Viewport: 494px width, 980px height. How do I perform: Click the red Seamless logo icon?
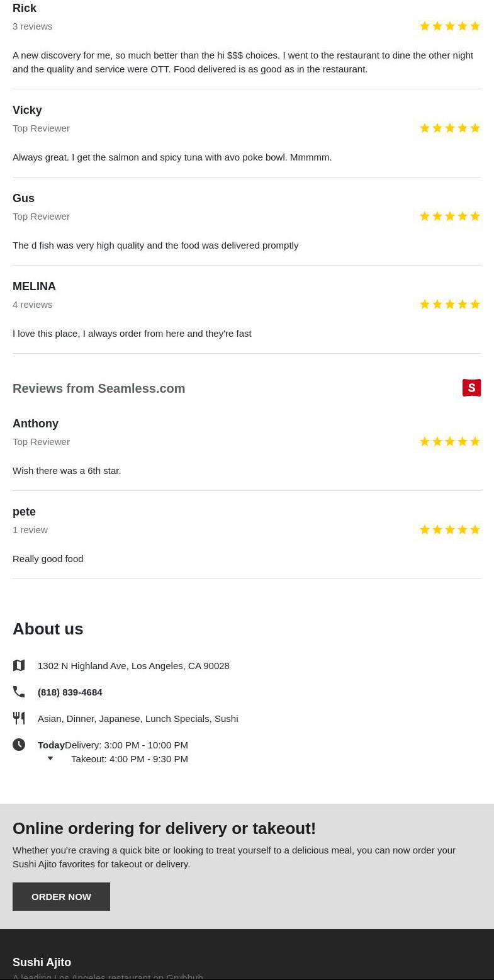(471, 388)
